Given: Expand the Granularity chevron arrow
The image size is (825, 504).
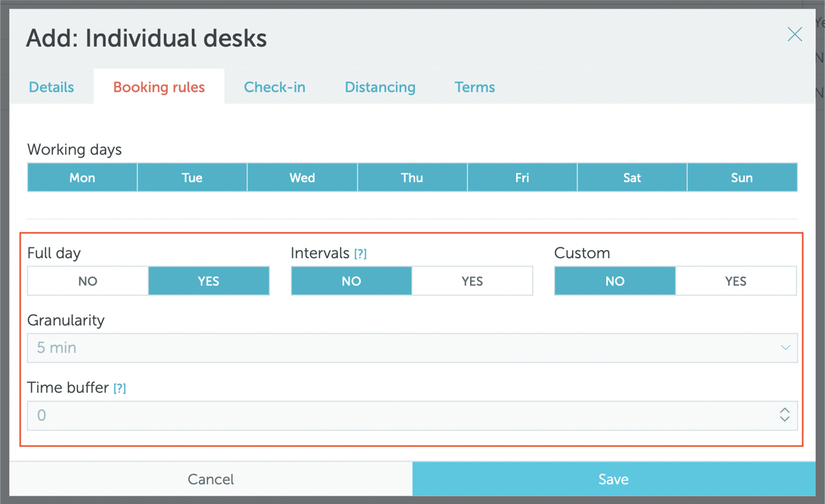Looking at the screenshot, I should pos(784,348).
